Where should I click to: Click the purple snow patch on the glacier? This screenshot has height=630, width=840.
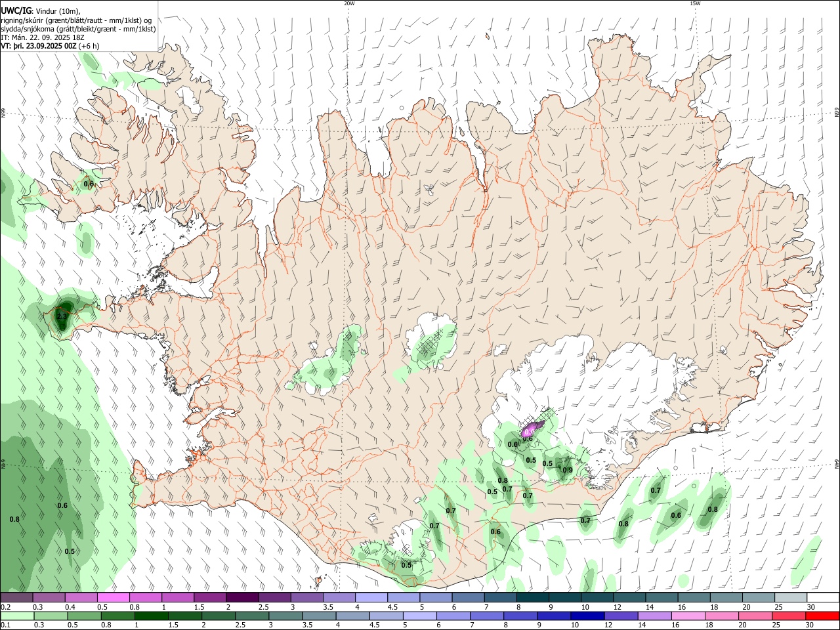point(532,429)
